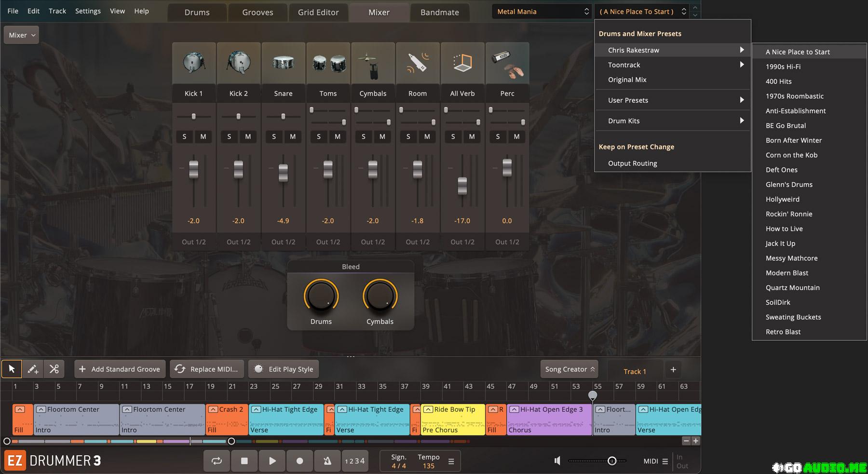The width and height of the screenshot is (868, 474).
Task: Click the Kick 2 drum channel icon
Action: [x=239, y=63]
